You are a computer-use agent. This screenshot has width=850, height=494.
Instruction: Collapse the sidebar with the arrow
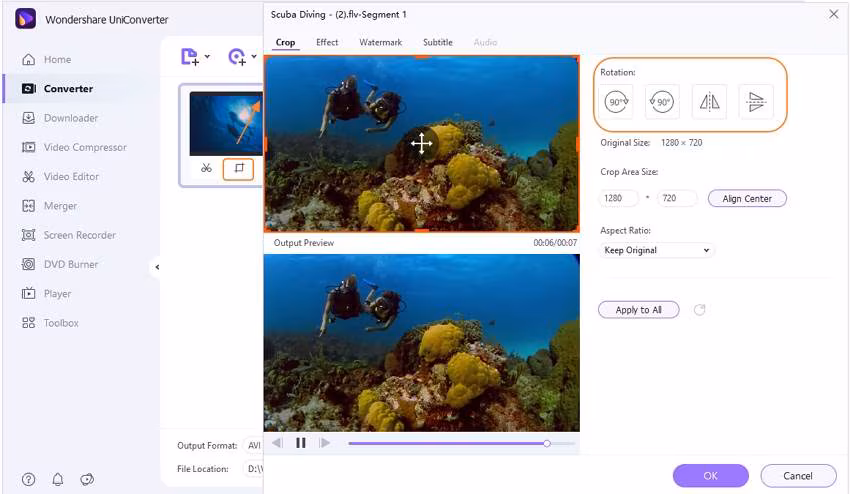point(157,267)
